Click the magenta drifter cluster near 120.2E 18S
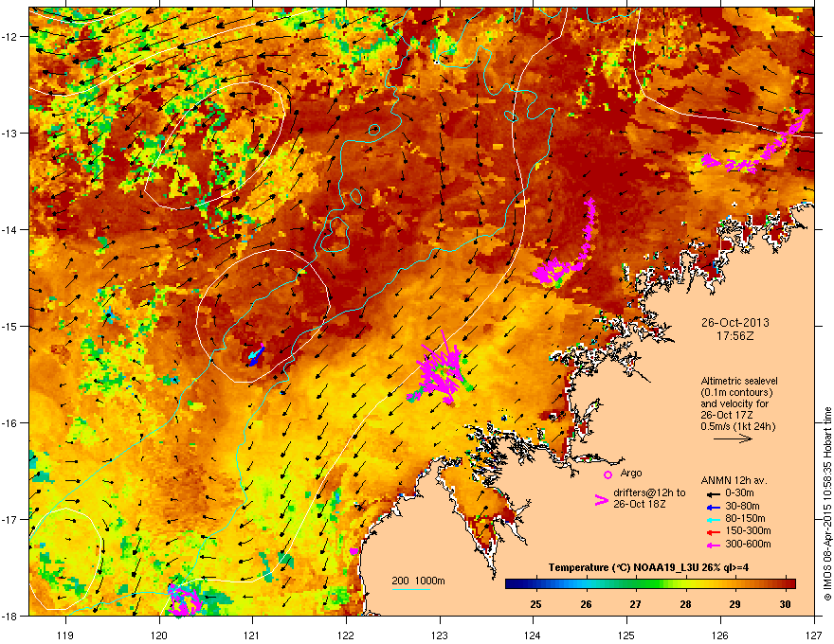This screenshot has width=834, height=644. tap(184, 600)
